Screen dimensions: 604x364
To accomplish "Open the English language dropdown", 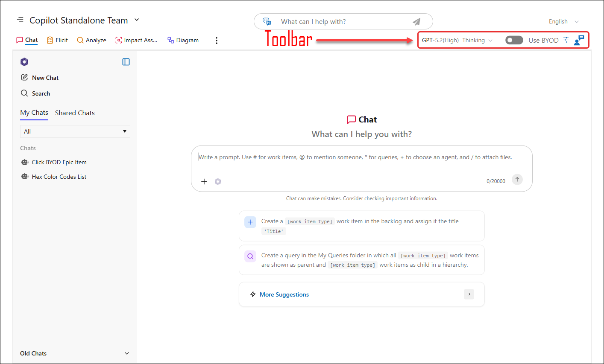I will [x=563, y=21].
